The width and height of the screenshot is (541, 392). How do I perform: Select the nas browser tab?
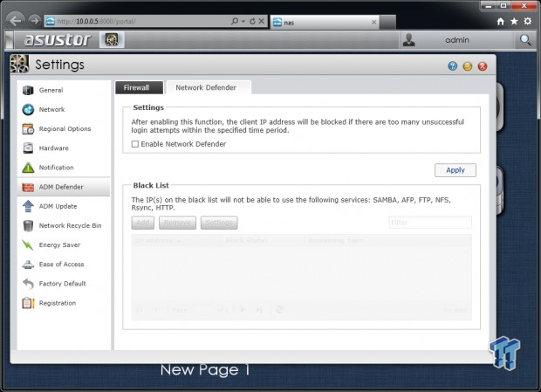pyautogui.click(x=325, y=23)
